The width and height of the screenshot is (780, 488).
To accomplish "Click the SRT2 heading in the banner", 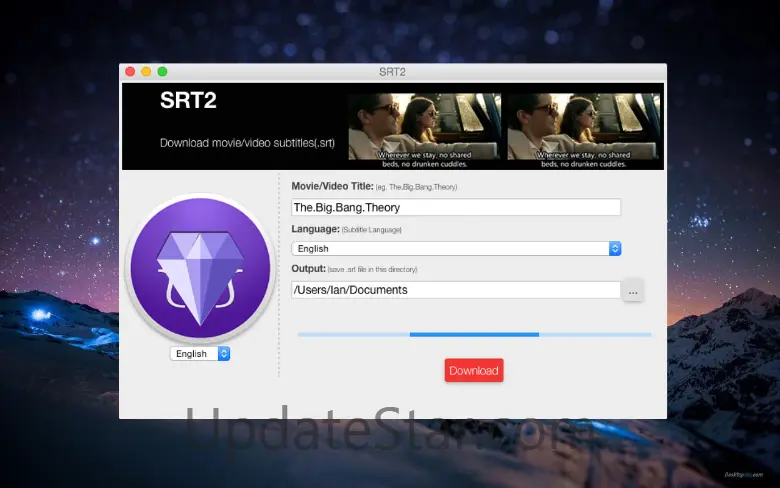I will click(188, 101).
